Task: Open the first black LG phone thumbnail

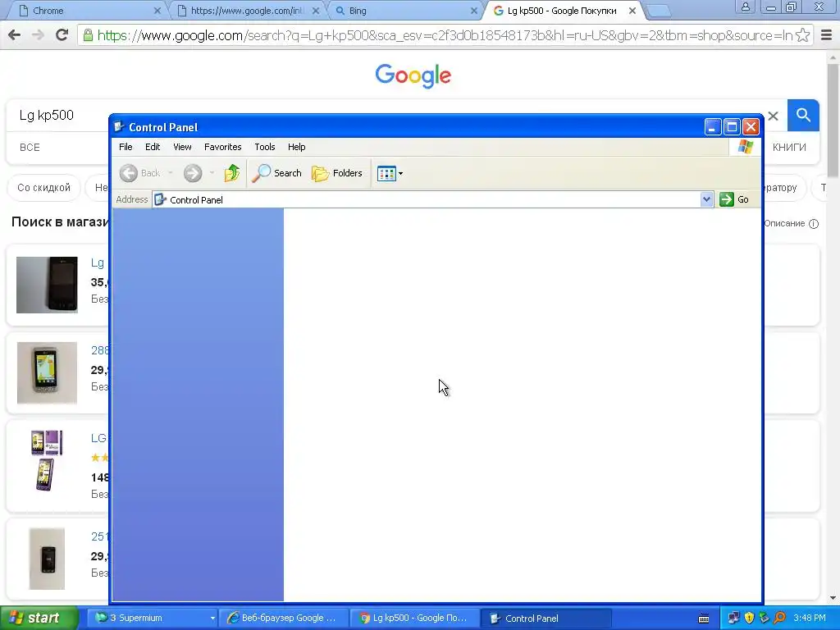Action: pos(47,285)
